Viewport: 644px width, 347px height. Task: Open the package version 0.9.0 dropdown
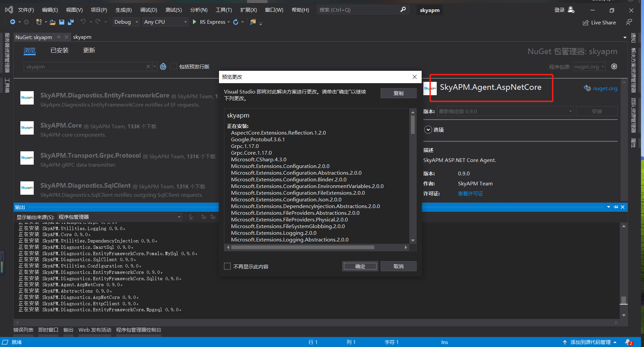[505, 111]
